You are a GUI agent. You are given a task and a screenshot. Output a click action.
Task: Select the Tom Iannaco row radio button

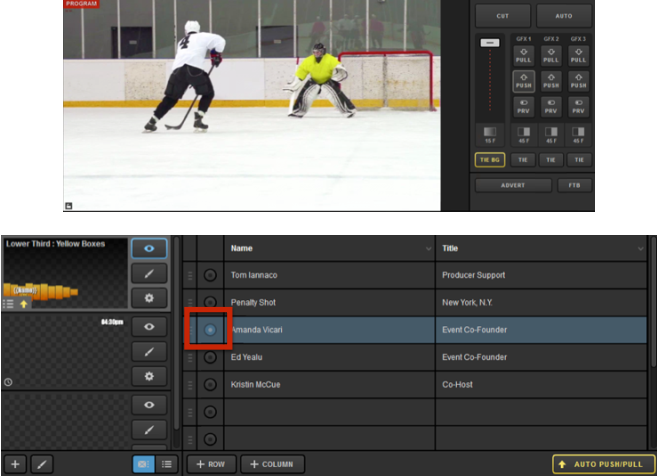(x=210, y=275)
